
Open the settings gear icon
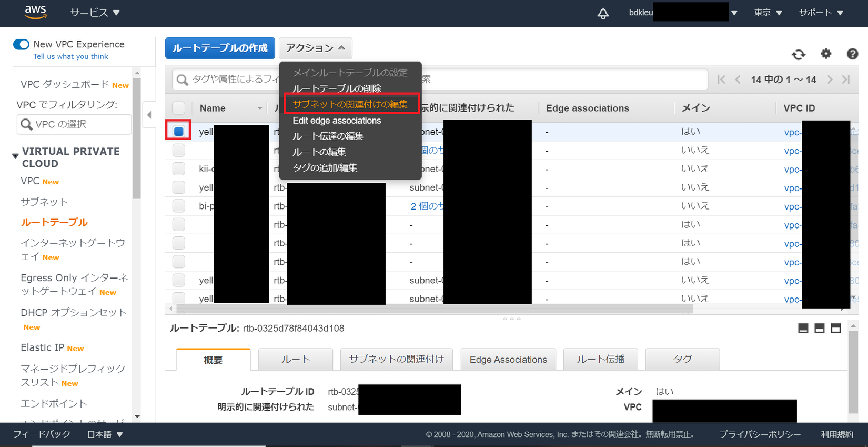click(x=826, y=54)
